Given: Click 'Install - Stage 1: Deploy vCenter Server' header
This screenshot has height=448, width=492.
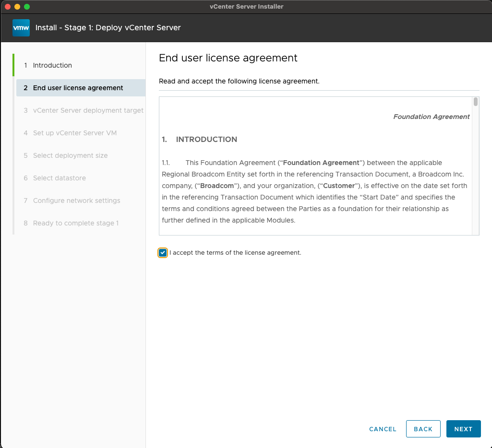Looking at the screenshot, I should point(108,28).
